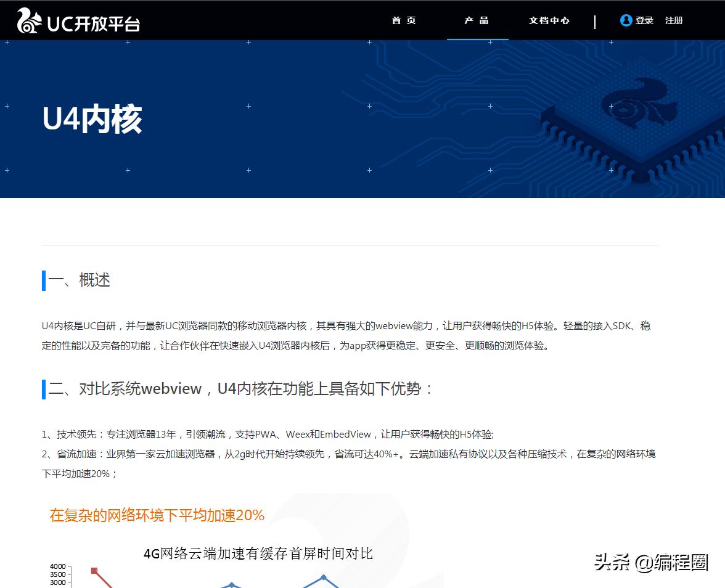The width and height of the screenshot is (725, 588).
Task: Open the 文档中心 navigation item
Action: click(549, 20)
